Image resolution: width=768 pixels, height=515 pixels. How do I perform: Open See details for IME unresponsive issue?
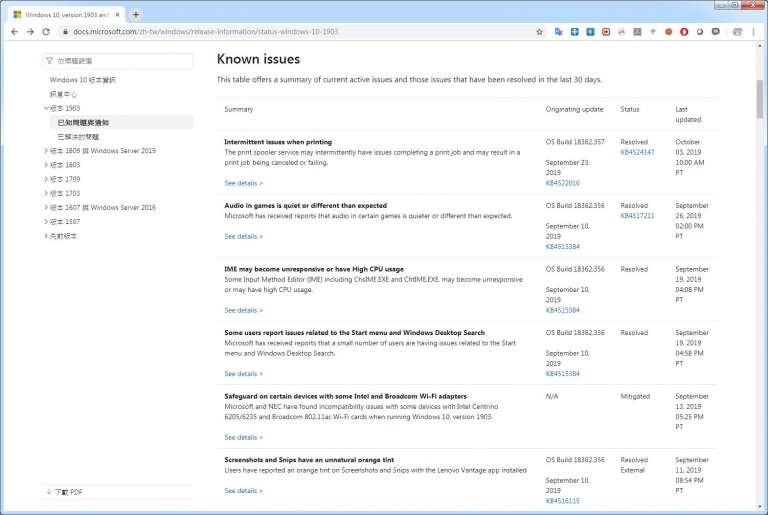tap(243, 311)
